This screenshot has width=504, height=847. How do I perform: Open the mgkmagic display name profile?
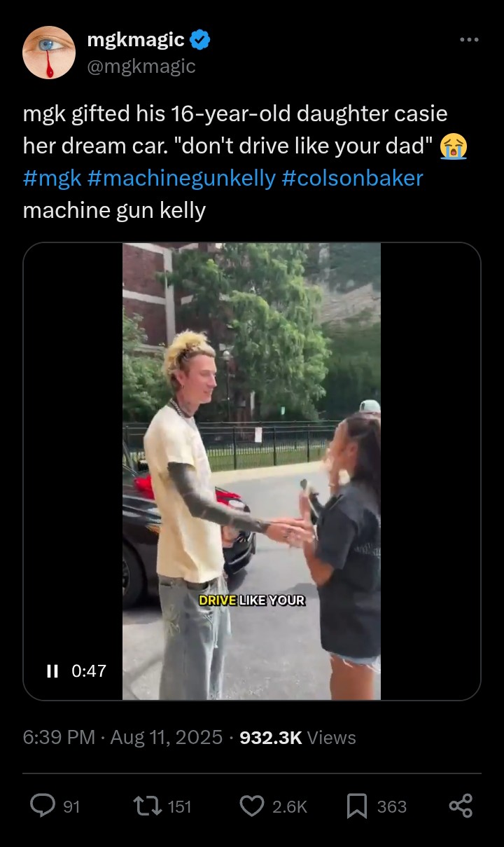click(136, 41)
